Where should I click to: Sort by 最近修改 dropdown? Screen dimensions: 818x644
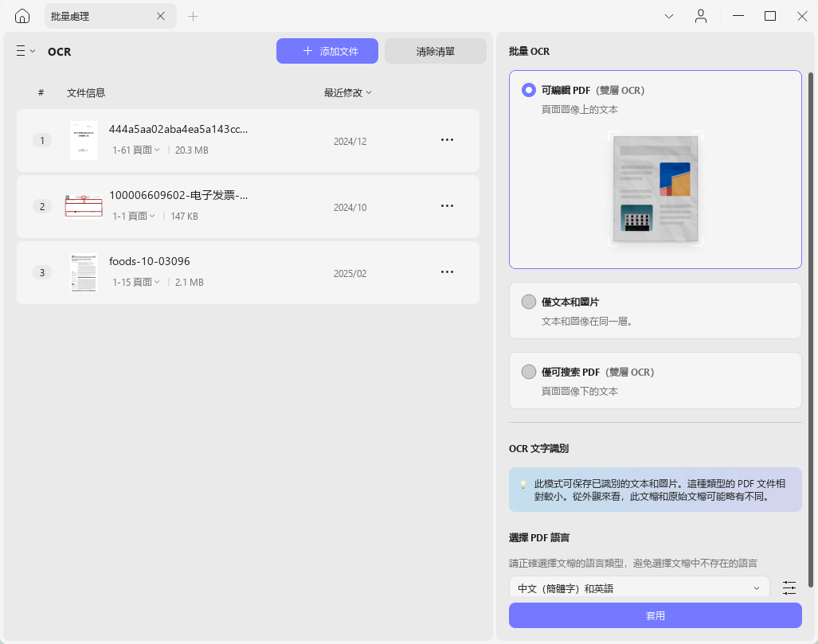click(348, 93)
